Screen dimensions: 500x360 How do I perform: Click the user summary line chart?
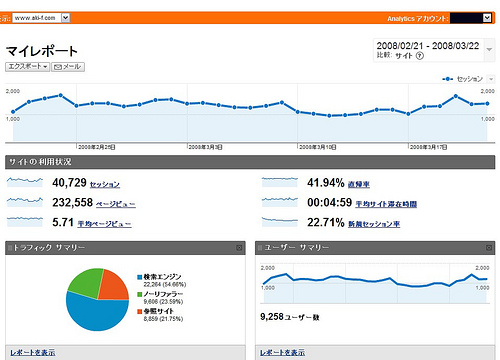pyautogui.click(x=375, y=283)
